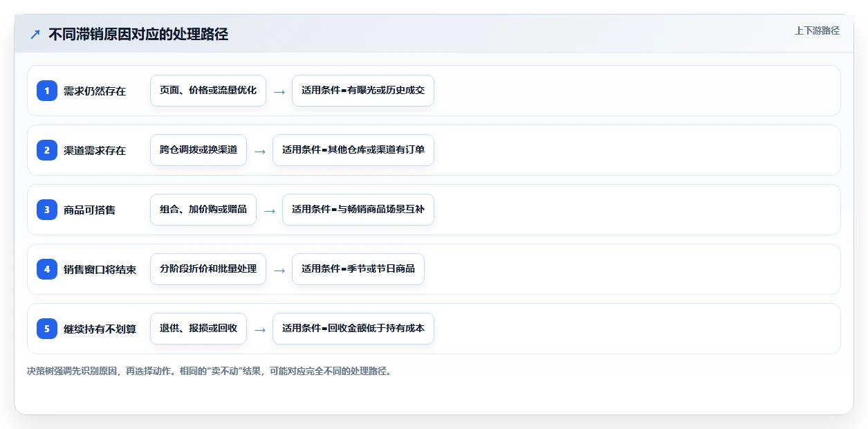Image resolution: width=868 pixels, height=429 pixels.
Task: Click arrow after 退供、报损或回收
Action: (260, 329)
